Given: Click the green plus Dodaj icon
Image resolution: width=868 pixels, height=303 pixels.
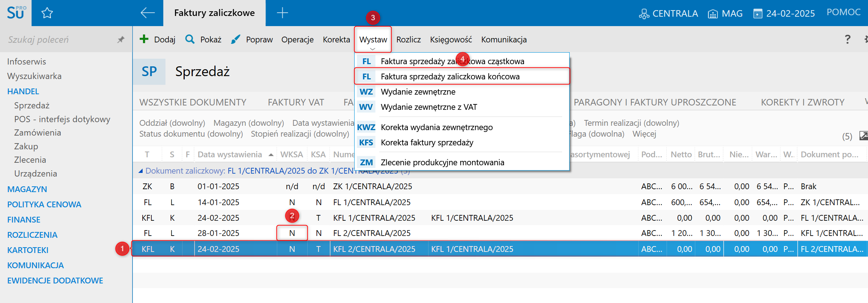Looking at the screenshot, I should (x=144, y=39).
